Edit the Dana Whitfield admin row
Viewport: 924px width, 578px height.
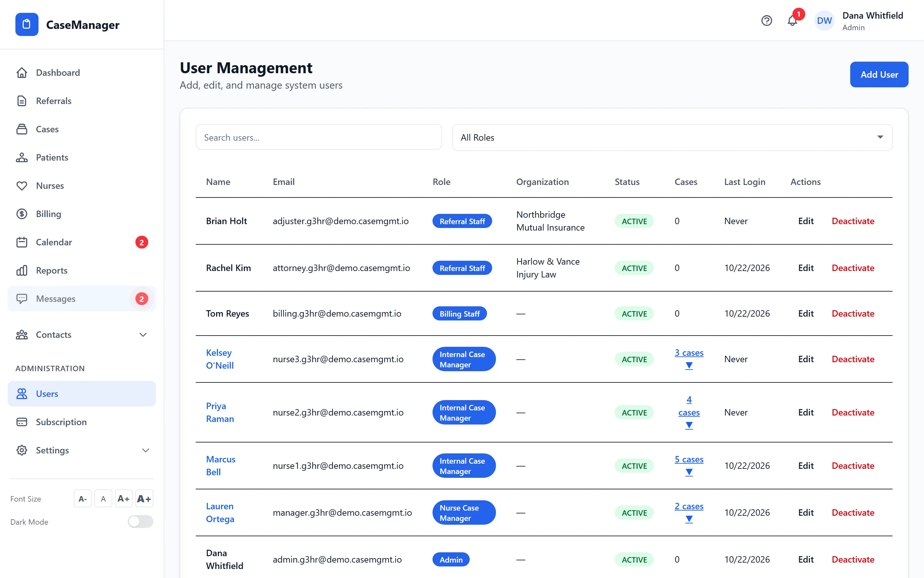coord(806,560)
